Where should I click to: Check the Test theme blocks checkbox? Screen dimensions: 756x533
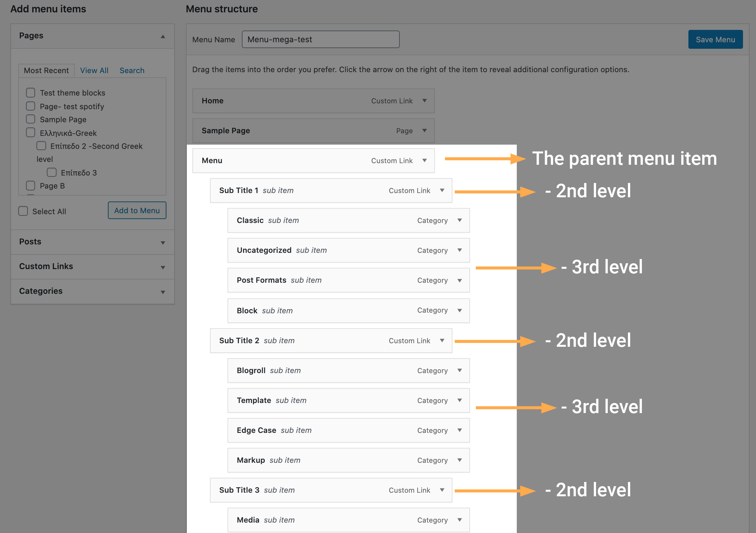coord(30,93)
